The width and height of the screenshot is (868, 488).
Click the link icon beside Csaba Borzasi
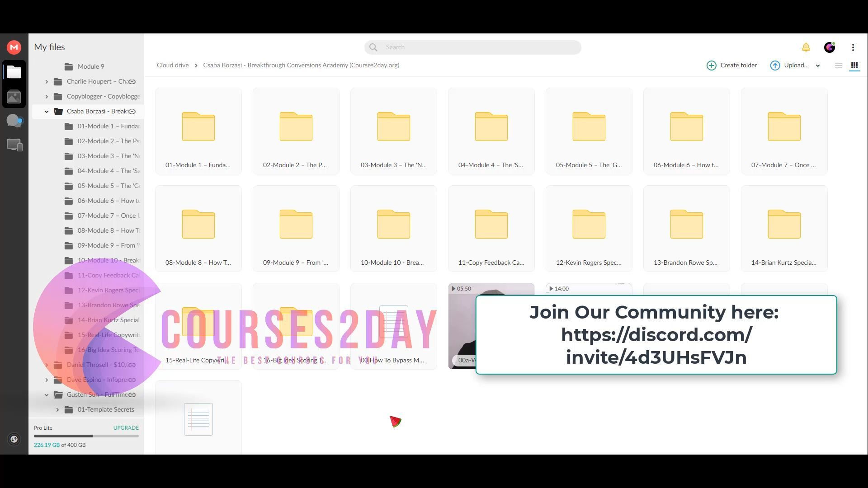click(132, 112)
